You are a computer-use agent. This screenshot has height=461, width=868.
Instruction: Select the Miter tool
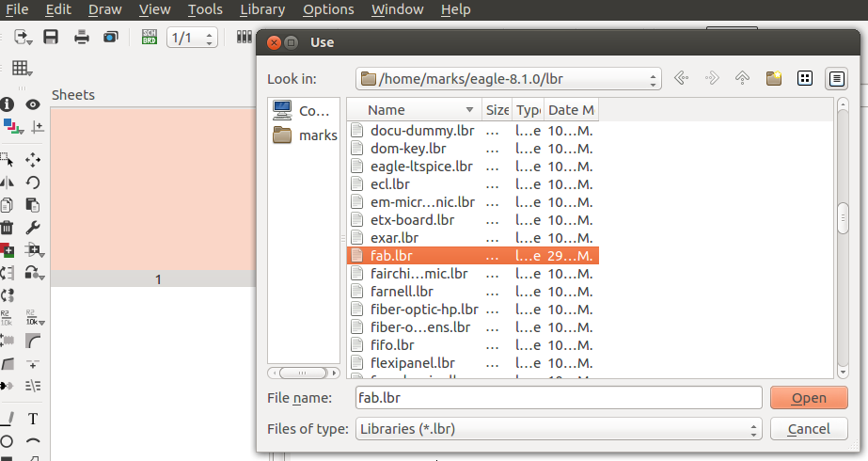(33, 341)
